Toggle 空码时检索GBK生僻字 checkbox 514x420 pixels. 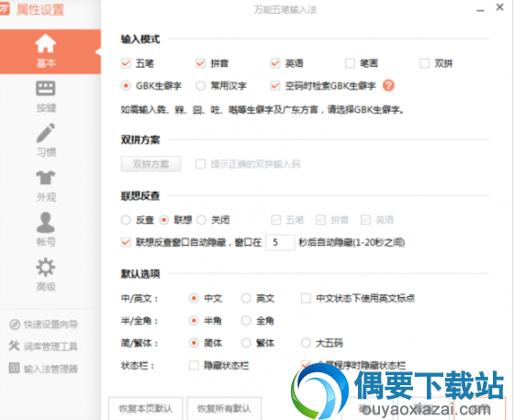(x=275, y=86)
